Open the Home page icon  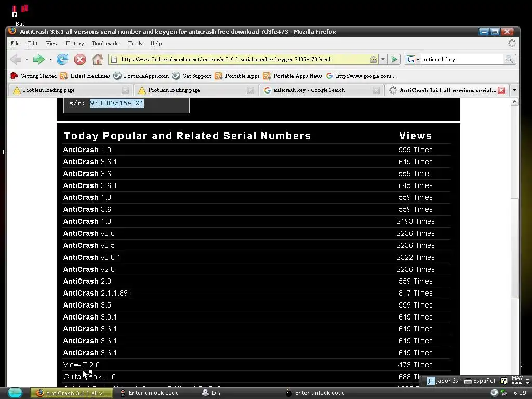98,59
